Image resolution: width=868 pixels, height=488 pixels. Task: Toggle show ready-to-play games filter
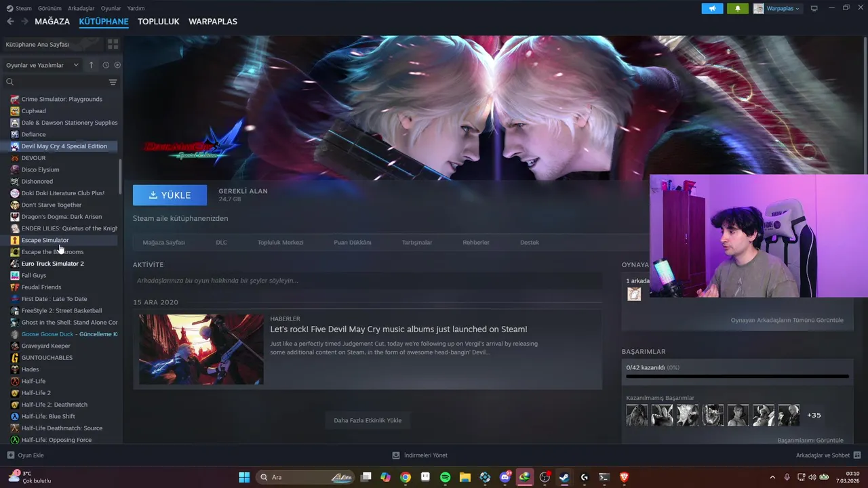(117, 65)
